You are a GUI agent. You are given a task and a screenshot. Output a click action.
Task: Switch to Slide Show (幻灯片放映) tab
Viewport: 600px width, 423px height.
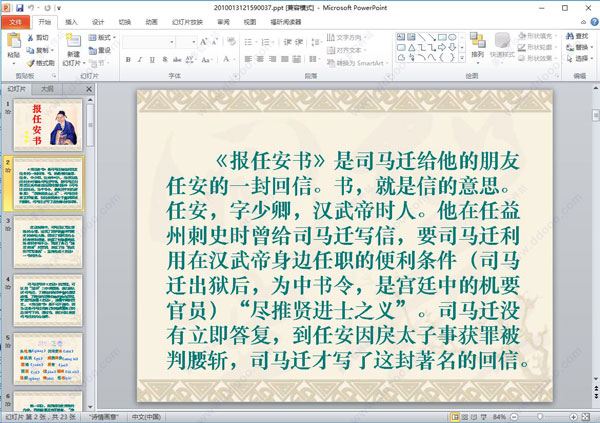pos(188,22)
